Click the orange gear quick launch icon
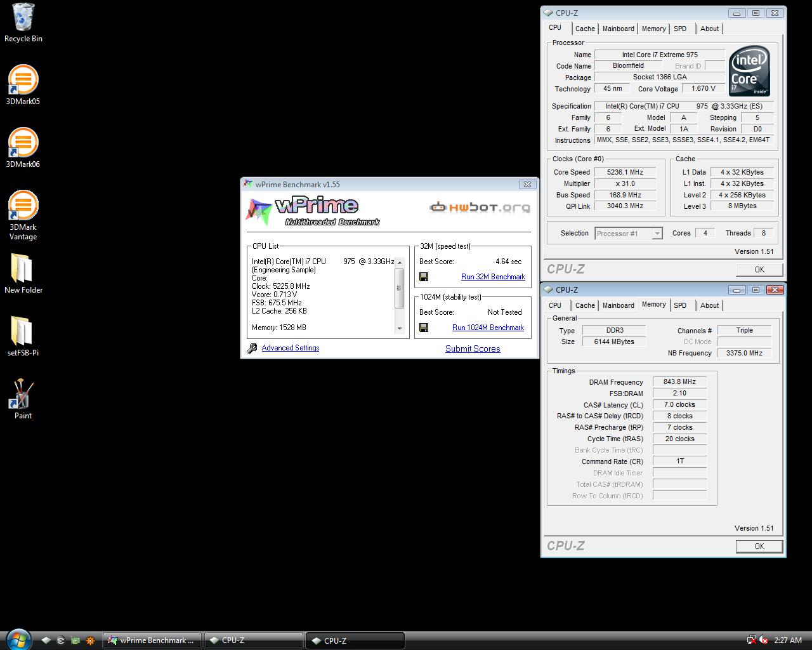812x650 pixels. 90,640
